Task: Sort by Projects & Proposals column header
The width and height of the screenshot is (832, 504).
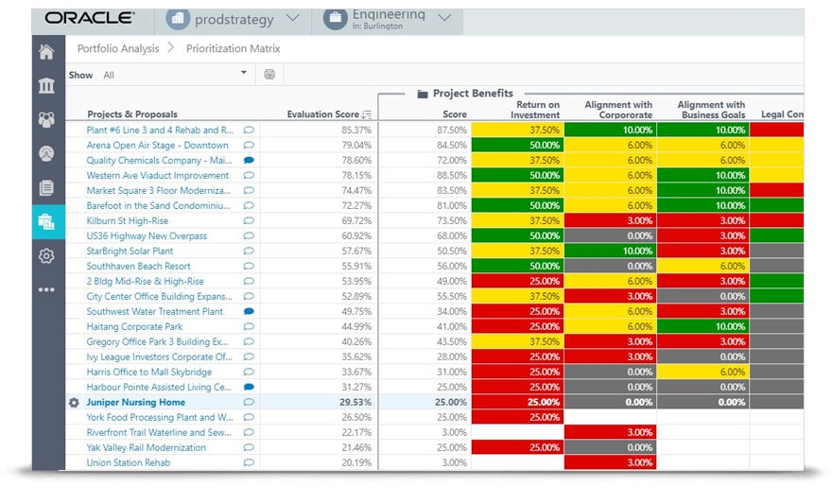Action: click(x=132, y=114)
